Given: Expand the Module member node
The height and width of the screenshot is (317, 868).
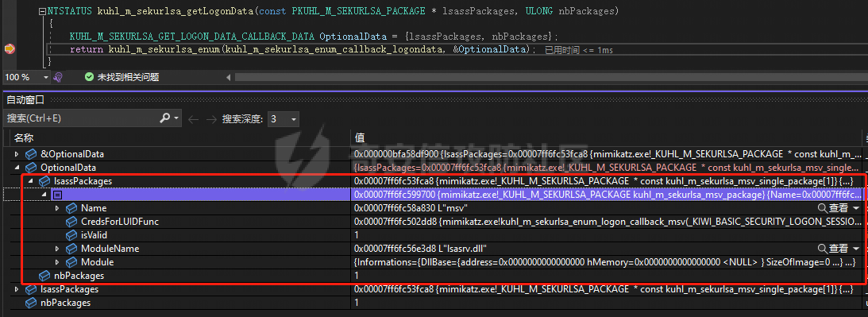Looking at the screenshot, I should click(57, 262).
